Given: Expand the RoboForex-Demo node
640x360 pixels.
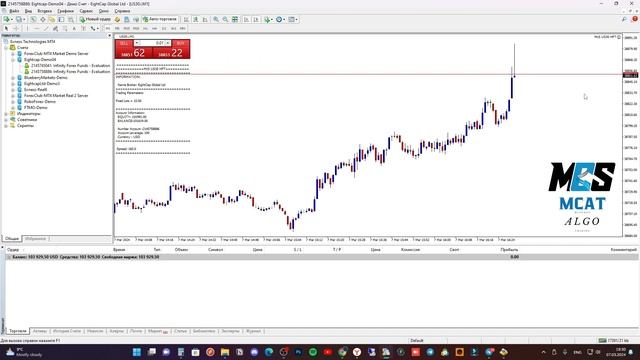Looking at the screenshot, I should 13,101.
